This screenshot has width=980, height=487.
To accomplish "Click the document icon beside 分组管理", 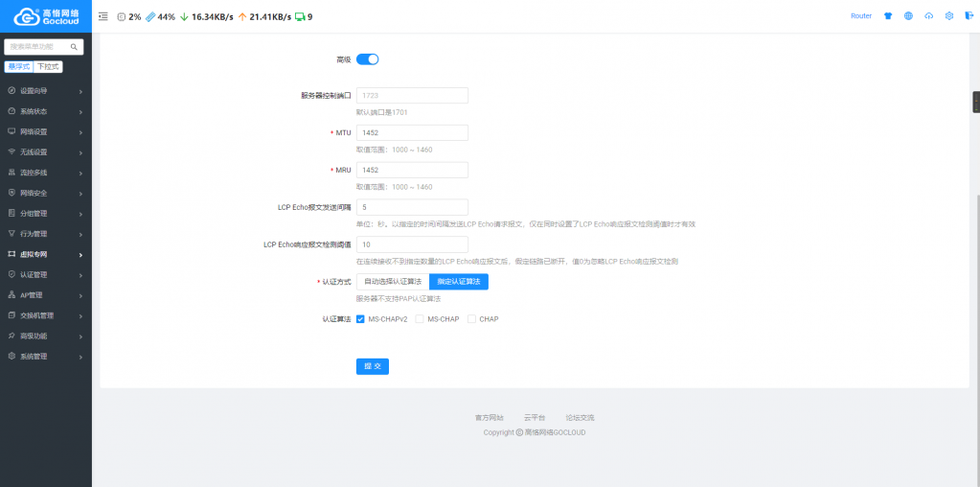I will (x=11, y=213).
